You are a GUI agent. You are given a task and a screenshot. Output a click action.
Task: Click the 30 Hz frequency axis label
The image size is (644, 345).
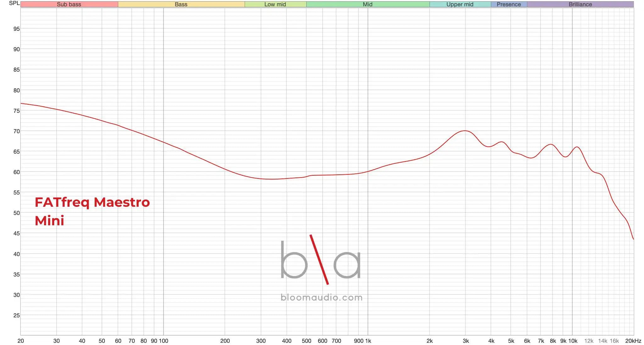[x=57, y=341]
